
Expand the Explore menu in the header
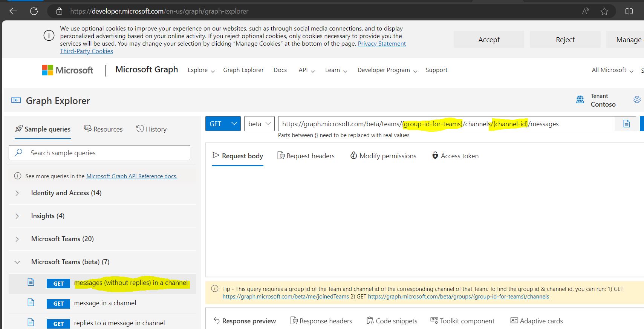tap(201, 70)
